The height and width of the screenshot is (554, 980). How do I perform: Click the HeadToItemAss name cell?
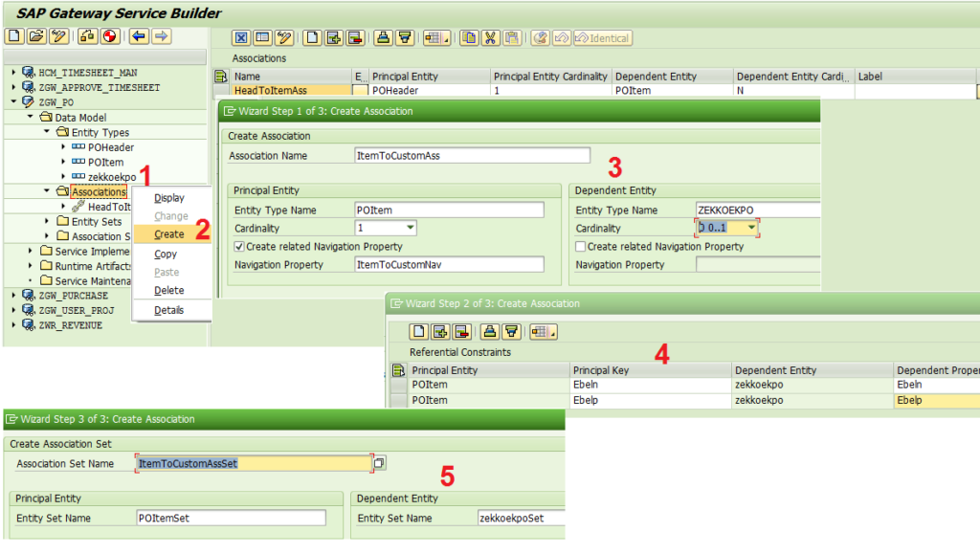pos(291,91)
